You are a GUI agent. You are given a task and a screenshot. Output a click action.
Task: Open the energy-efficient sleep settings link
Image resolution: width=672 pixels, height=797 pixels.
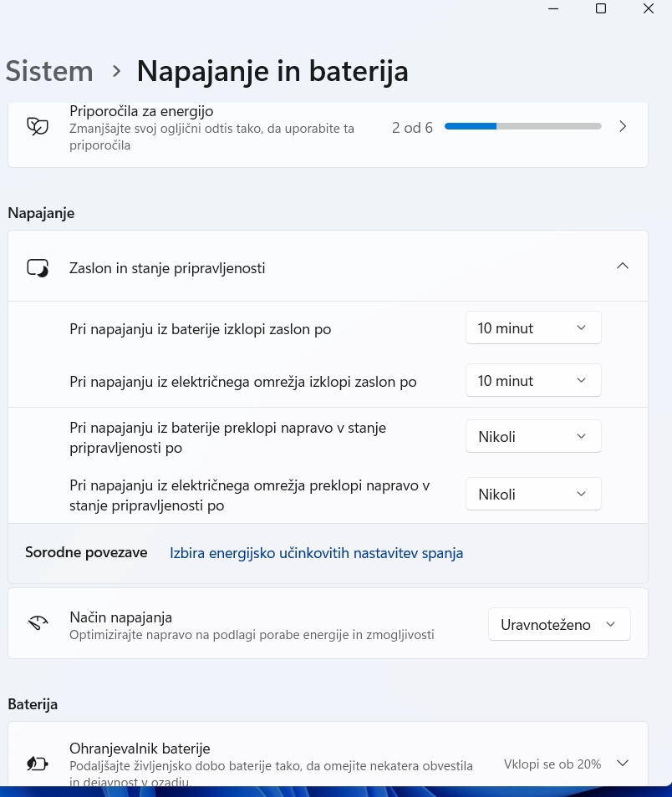point(316,553)
